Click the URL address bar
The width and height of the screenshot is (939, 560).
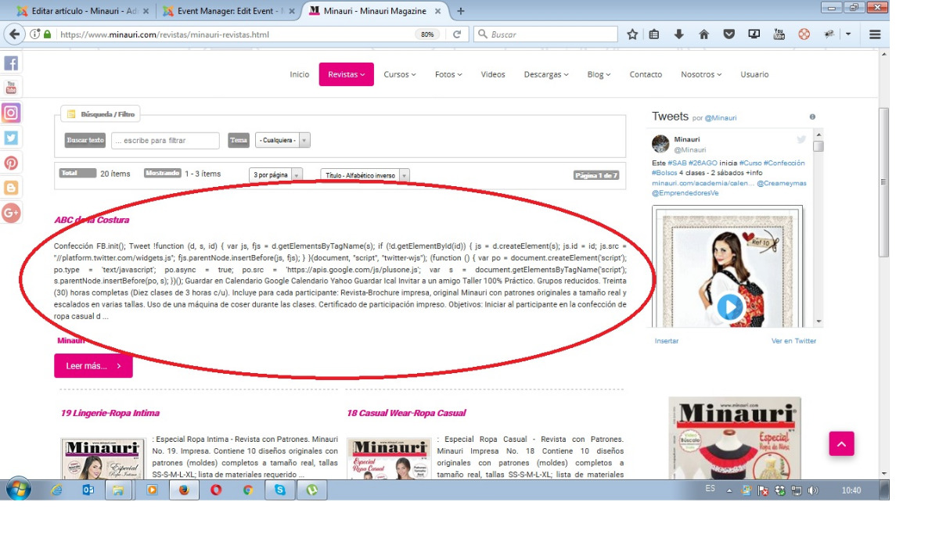[x=235, y=34]
